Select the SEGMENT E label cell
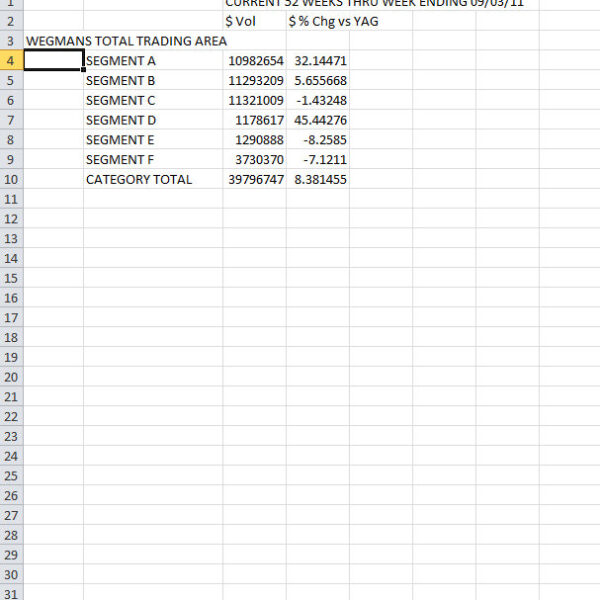600x600 pixels. tap(153, 140)
